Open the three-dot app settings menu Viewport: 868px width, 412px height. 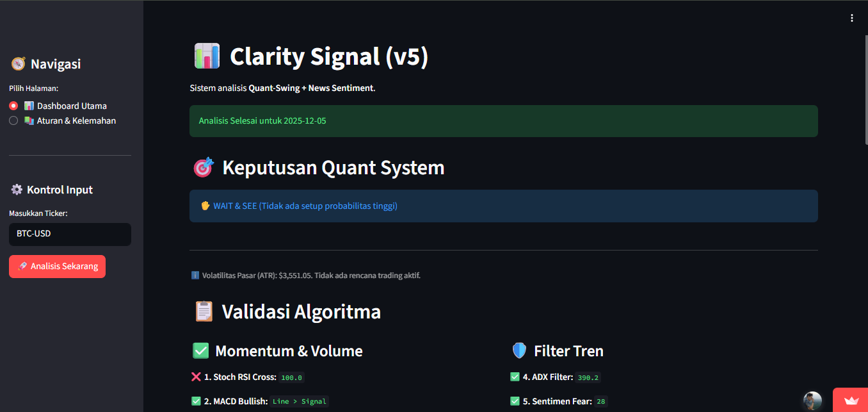tap(852, 18)
